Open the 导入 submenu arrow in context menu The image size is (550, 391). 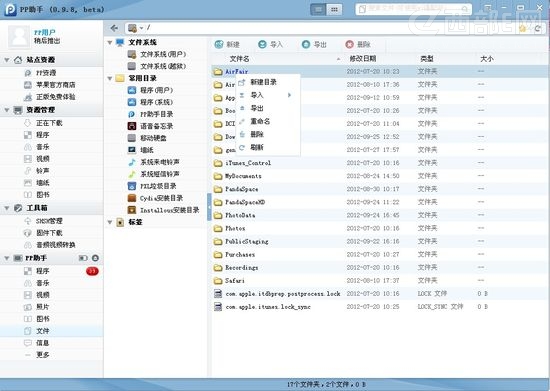289,95
